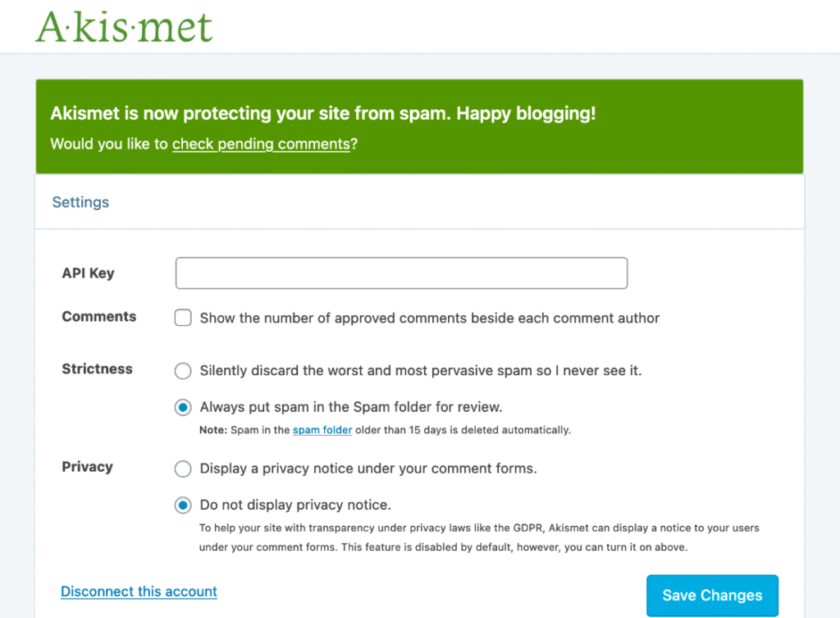Enable the approved comments count checkbox
The width and height of the screenshot is (840, 618).
183,318
